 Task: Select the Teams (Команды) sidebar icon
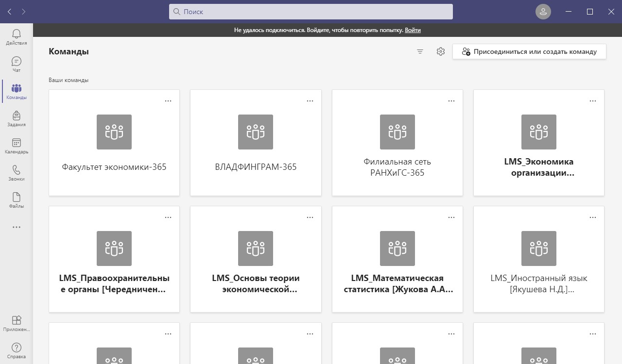[x=17, y=91]
